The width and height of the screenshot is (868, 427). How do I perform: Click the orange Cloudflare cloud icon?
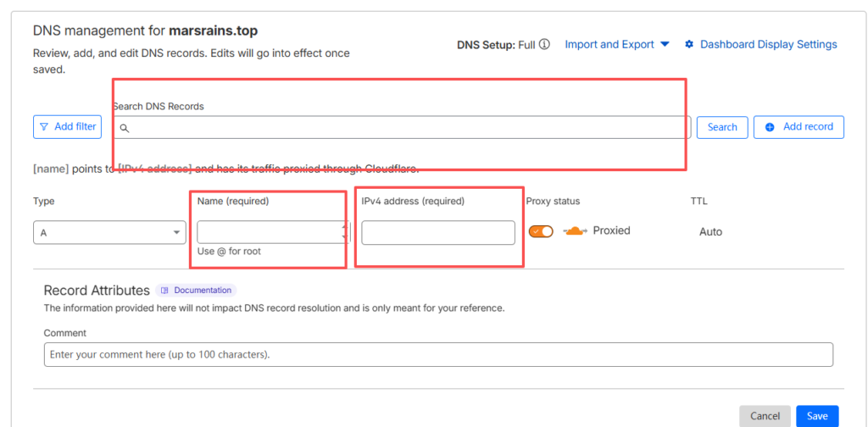pyautogui.click(x=575, y=230)
